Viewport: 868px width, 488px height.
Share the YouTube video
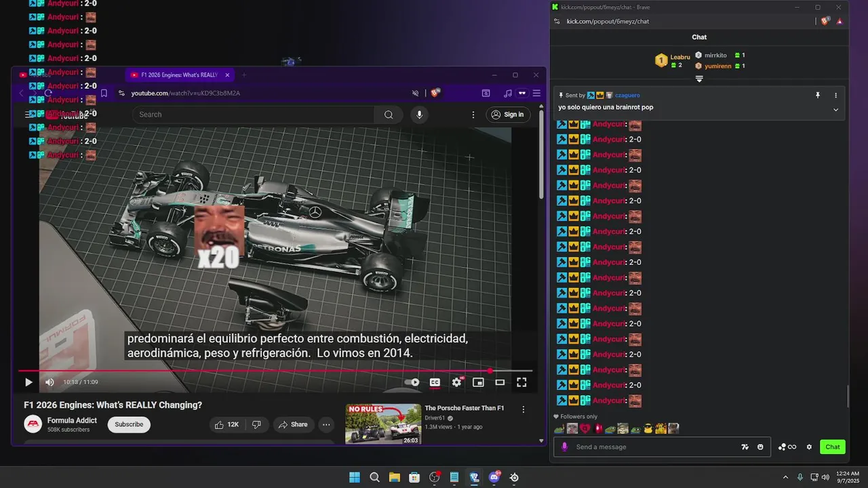pyautogui.click(x=292, y=424)
